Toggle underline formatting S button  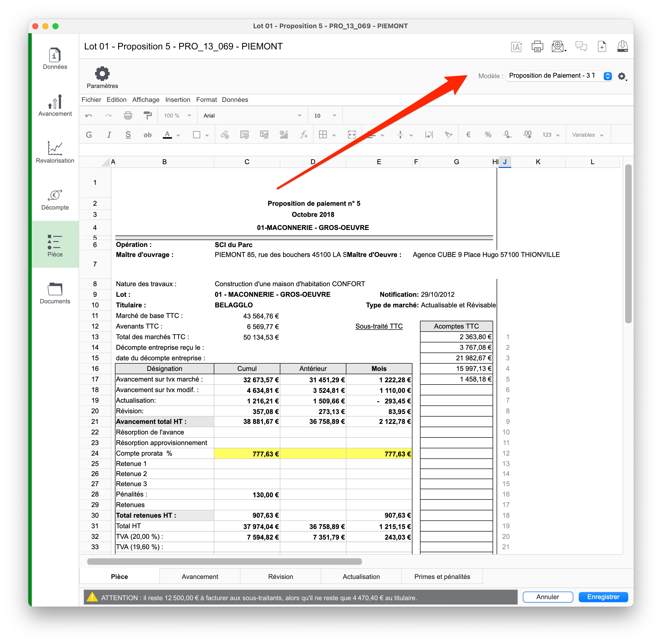(128, 135)
